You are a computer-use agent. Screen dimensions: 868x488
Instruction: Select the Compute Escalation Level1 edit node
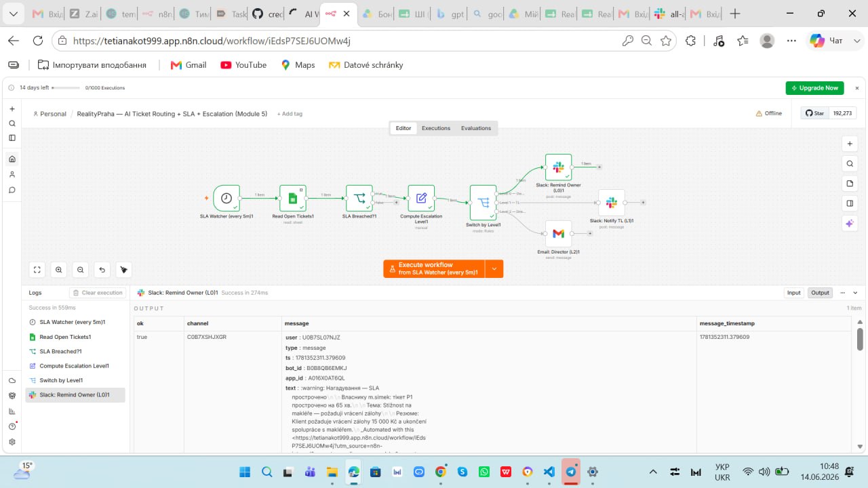point(421,198)
